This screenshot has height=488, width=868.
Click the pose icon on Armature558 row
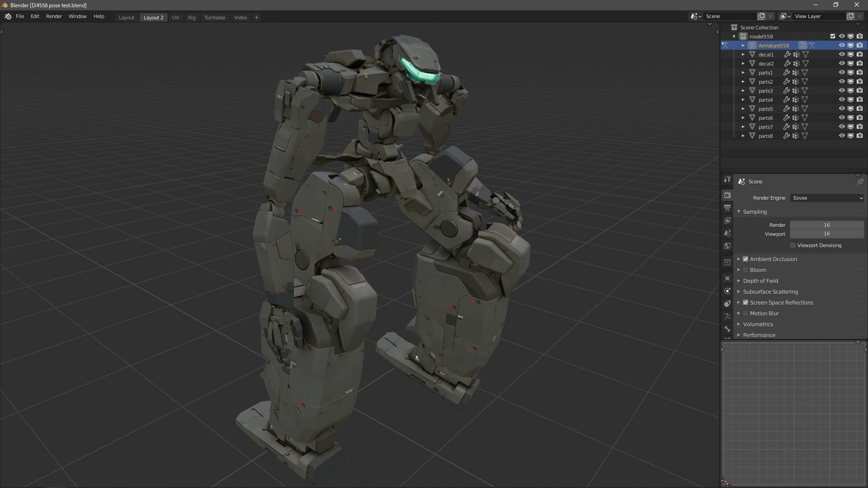point(812,46)
